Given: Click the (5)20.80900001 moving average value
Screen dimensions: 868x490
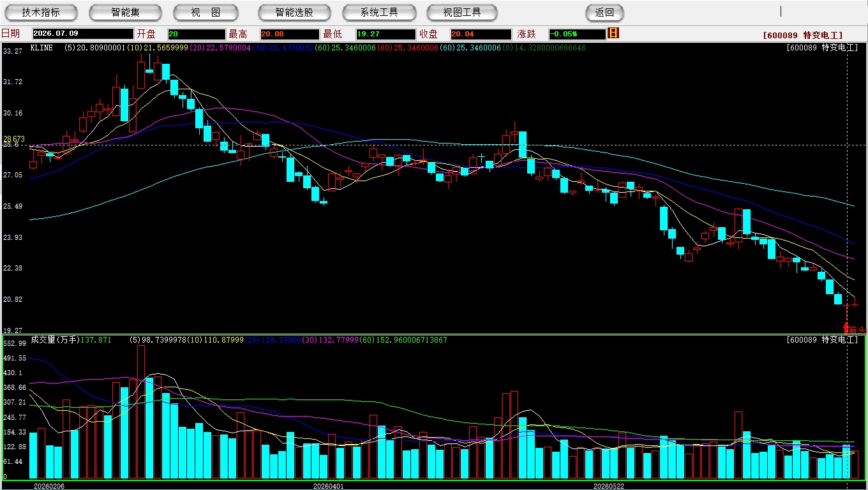Looking at the screenshot, I should click(95, 48).
